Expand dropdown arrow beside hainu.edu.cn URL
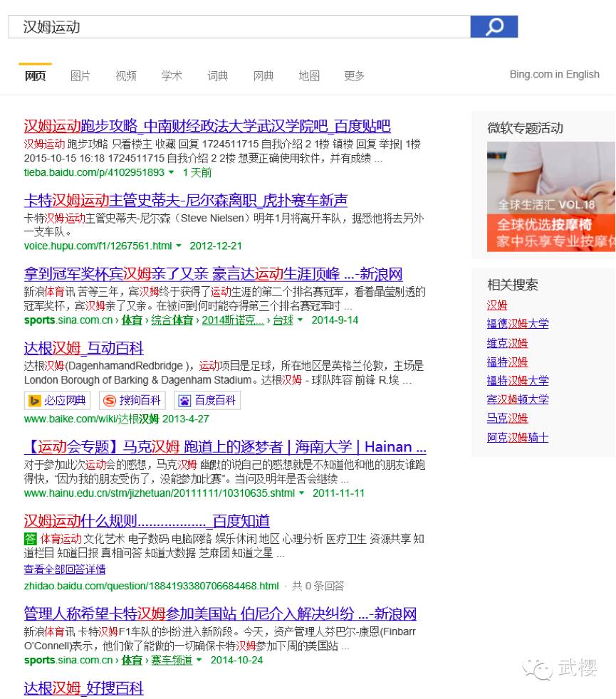 coord(302,493)
